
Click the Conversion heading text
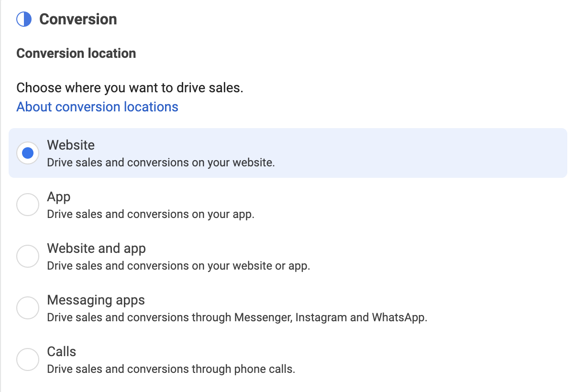tap(77, 19)
